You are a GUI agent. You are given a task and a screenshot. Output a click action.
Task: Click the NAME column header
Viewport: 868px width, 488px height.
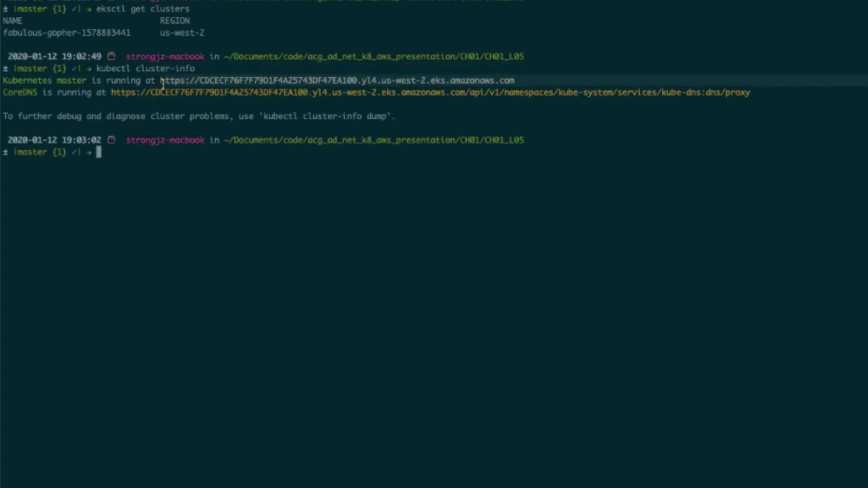tap(12, 21)
